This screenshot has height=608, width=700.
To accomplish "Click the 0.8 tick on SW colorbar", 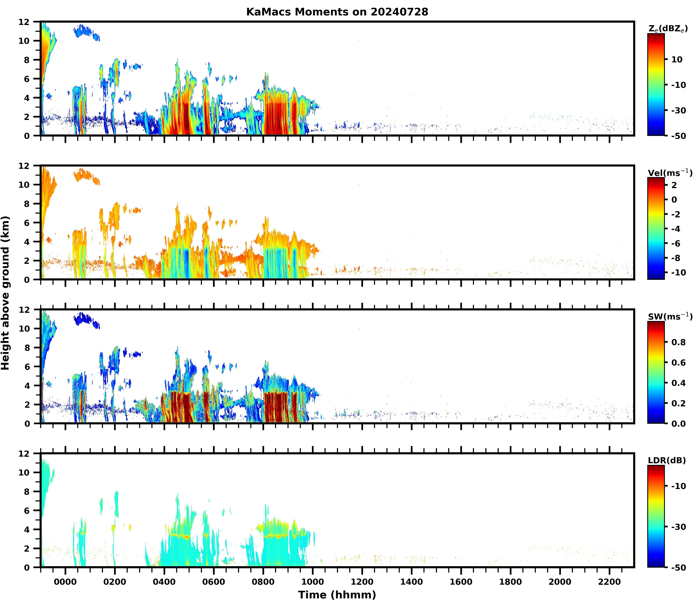I will (x=679, y=342).
